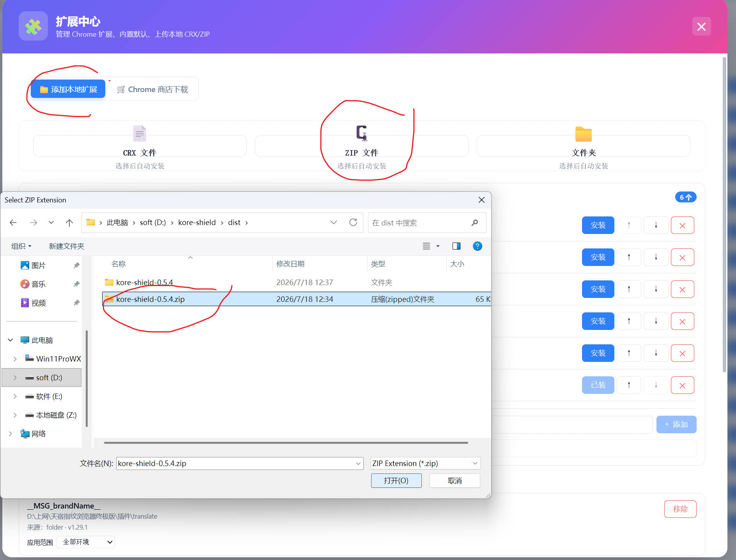Select 软件 (E:) drive in the tree
The image size is (736, 560).
click(44, 396)
